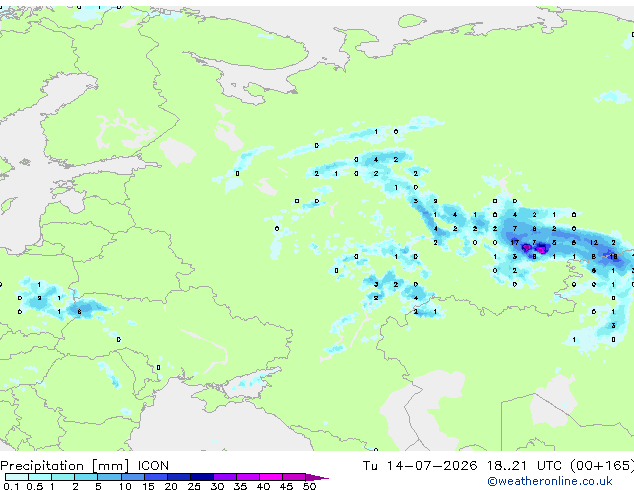Click the 0.1–0.5 mm palest legend swatch
Screen dimensions: 634x490
point(17,477)
